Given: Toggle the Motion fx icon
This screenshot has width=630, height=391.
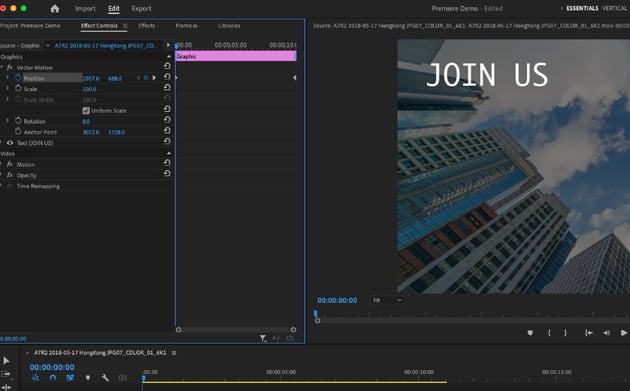Looking at the screenshot, I should 10,164.
